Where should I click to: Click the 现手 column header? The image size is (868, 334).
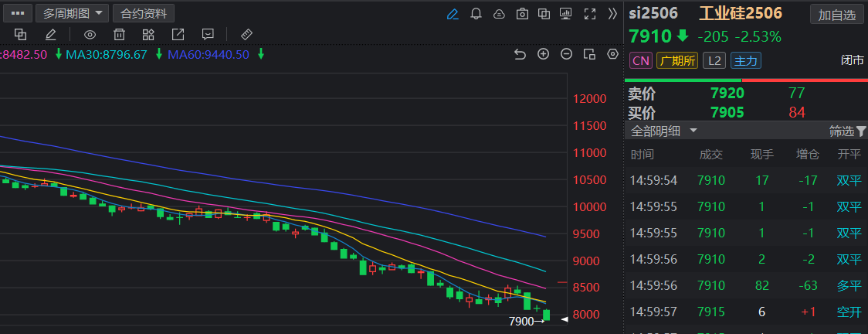pyautogui.click(x=761, y=155)
